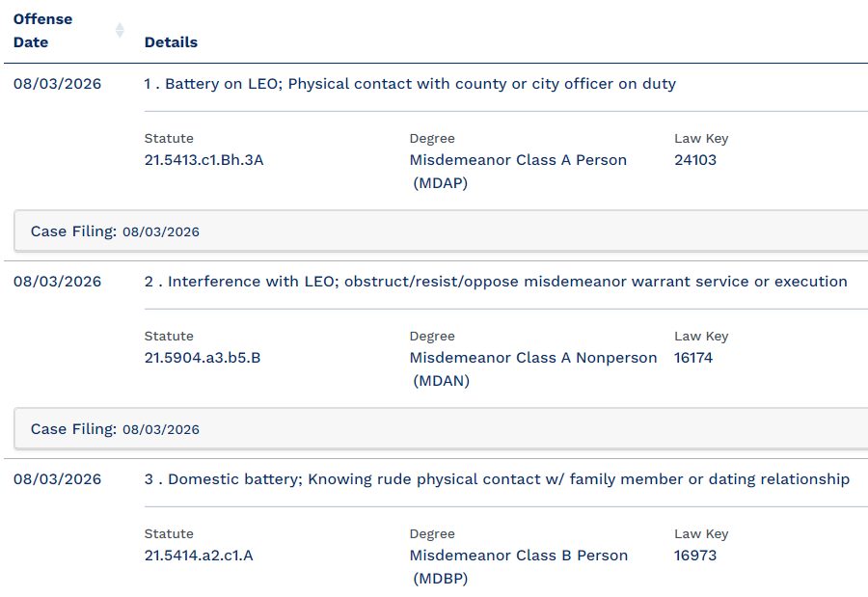Click statute 21.5414.a2.c1.A
868x597 pixels.
pyautogui.click(x=199, y=556)
